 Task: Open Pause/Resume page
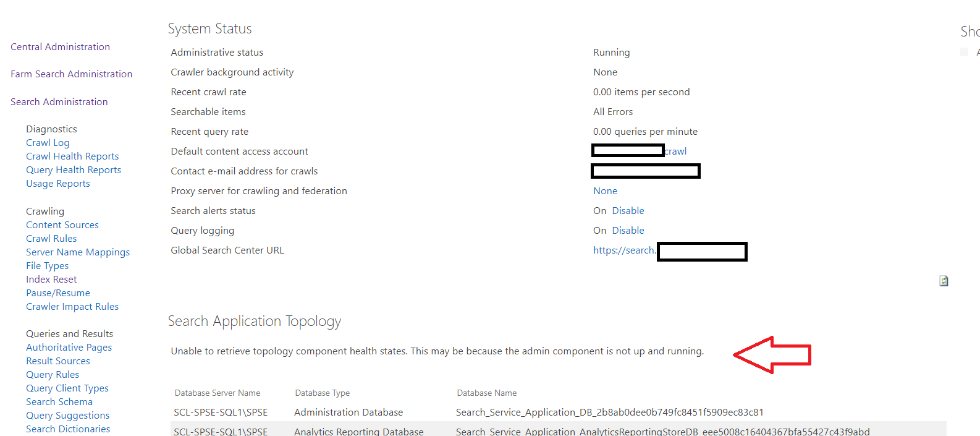[58, 293]
